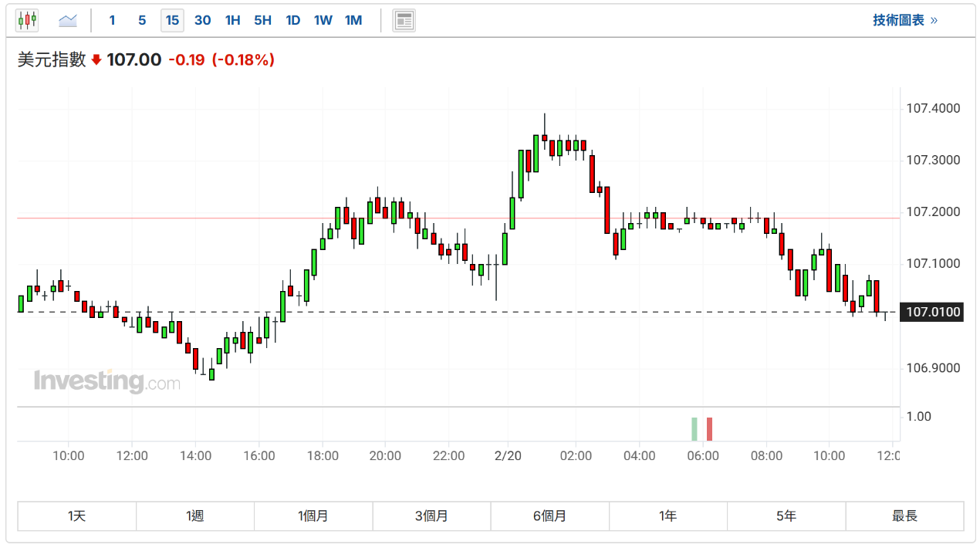This screenshot has height=548, width=980.
Task: Set chart interval to 1H
Action: (x=232, y=20)
